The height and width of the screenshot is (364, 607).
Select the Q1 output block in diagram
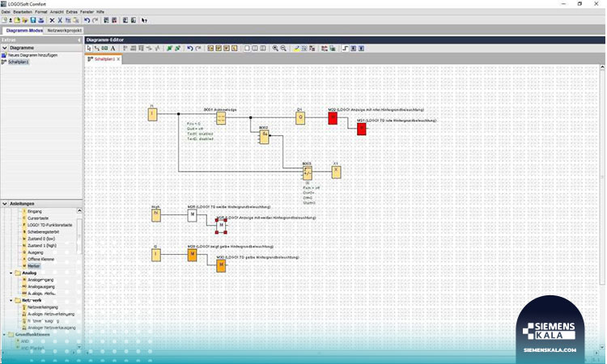point(300,118)
